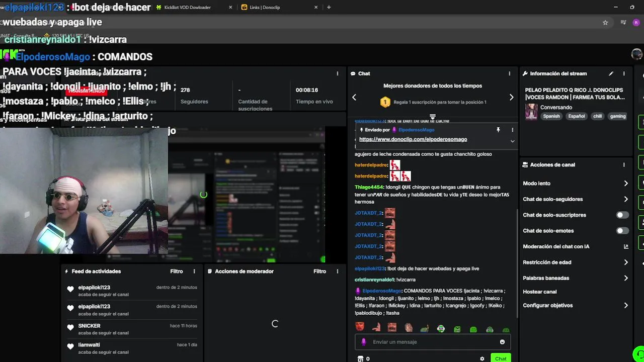644x362 pixels.
Task: Expand the Modo lento setting
Action: [x=576, y=184]
